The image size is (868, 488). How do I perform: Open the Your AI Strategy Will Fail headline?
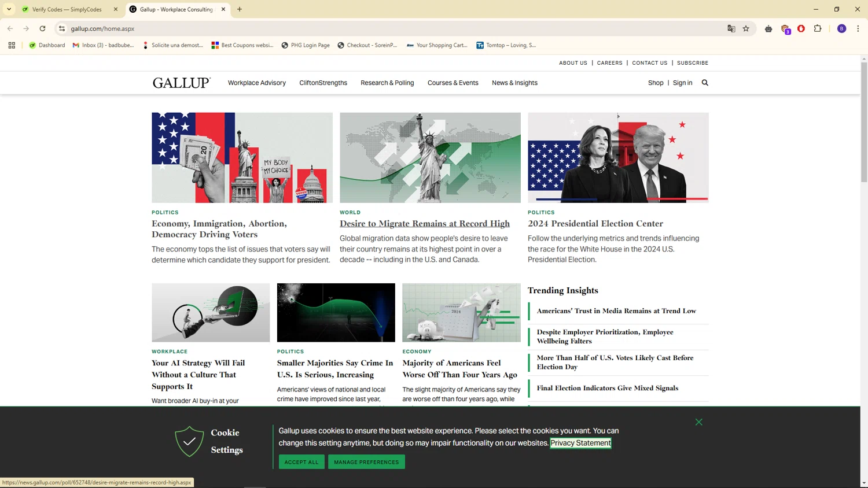tap(198, 375)
